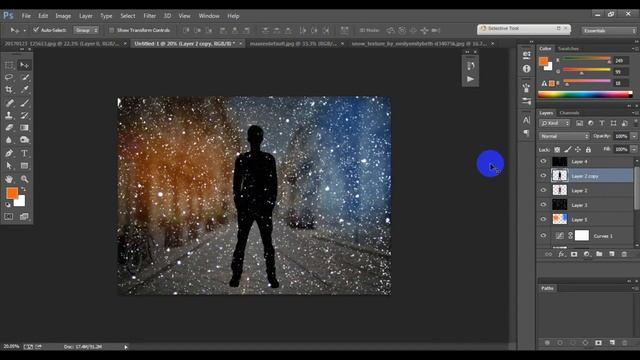
Task: Toggle Quick Mask mode icon
Action: 9,217
